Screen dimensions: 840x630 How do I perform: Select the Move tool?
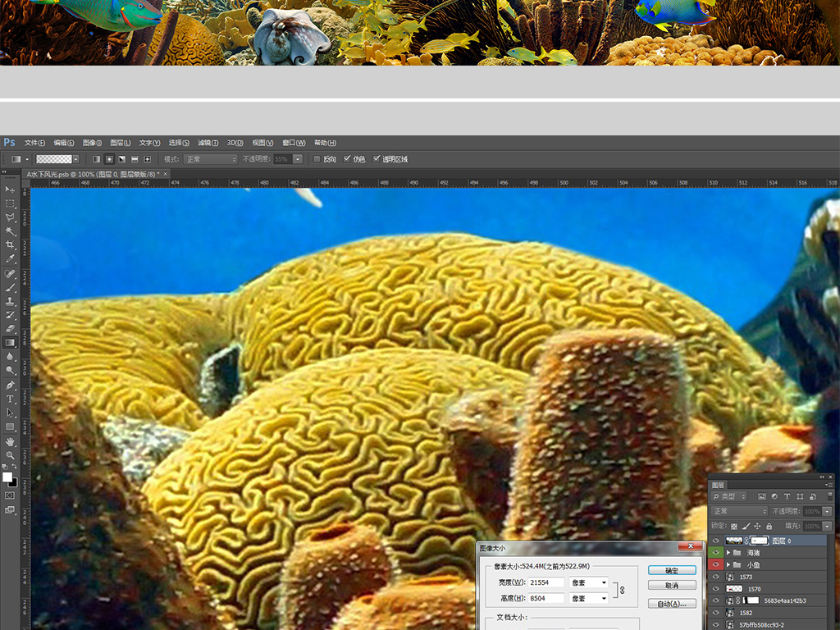coord(10,189)
